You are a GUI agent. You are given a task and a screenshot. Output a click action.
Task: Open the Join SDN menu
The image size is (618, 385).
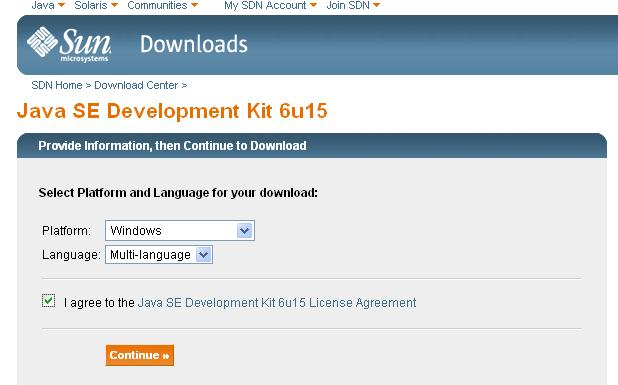pyautogui.click(x=353, y=5)
